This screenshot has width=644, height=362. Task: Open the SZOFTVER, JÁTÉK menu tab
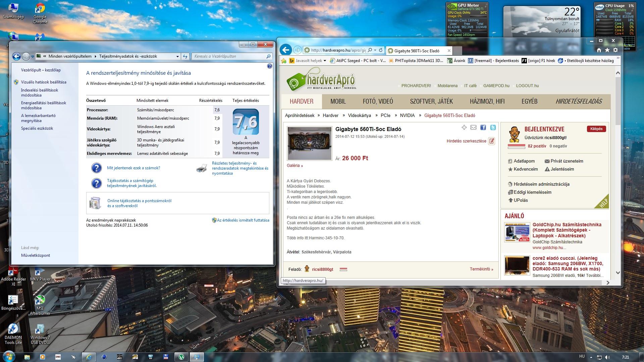coord(431,102)
